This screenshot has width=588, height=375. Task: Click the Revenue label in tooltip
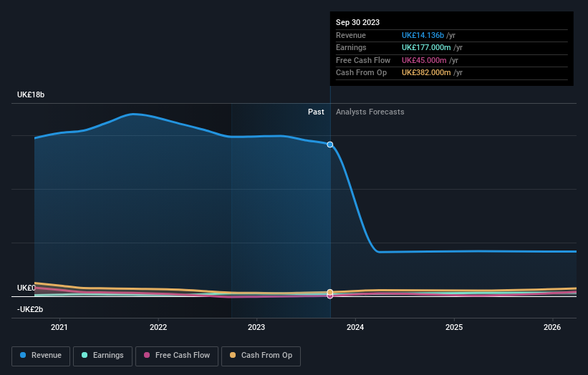click(351, 35)
